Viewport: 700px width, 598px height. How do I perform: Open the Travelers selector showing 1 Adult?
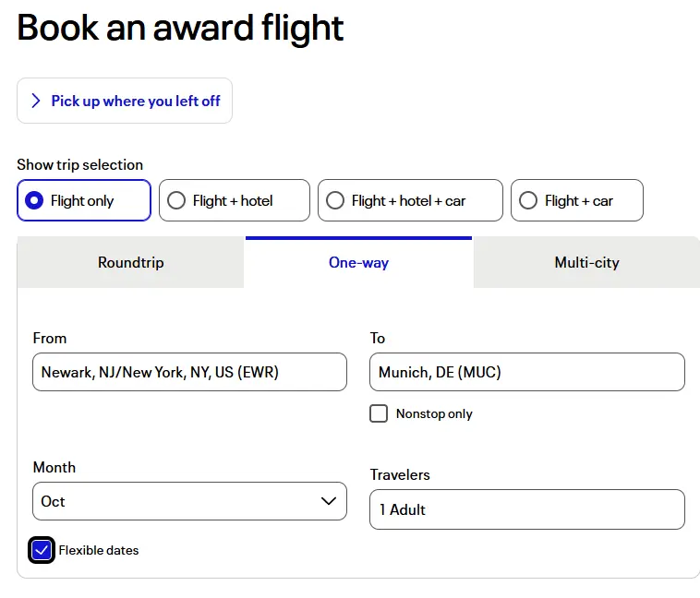tap(526, 509)
